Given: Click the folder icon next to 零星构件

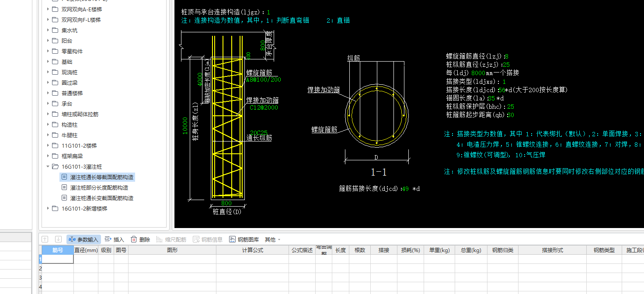Looking at the screenshot, I should [x=55, y=51].
